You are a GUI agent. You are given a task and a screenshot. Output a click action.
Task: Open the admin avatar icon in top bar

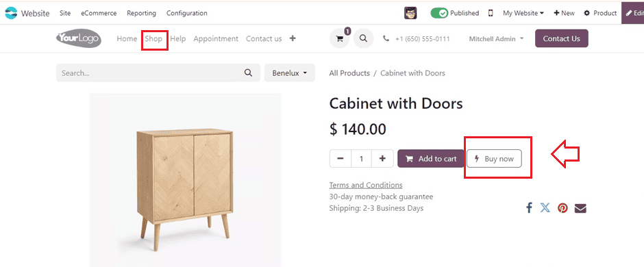click(x=410, y=13)
